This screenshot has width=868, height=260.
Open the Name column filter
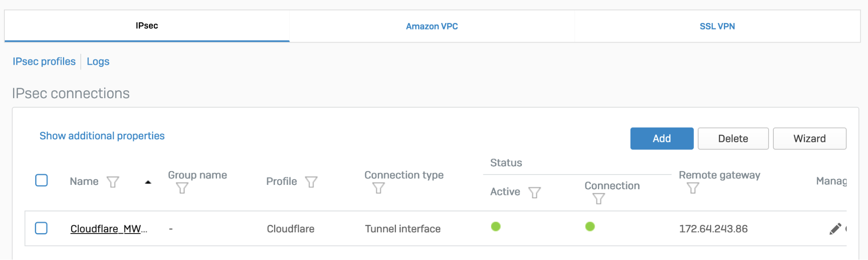[x=113, y=182]
